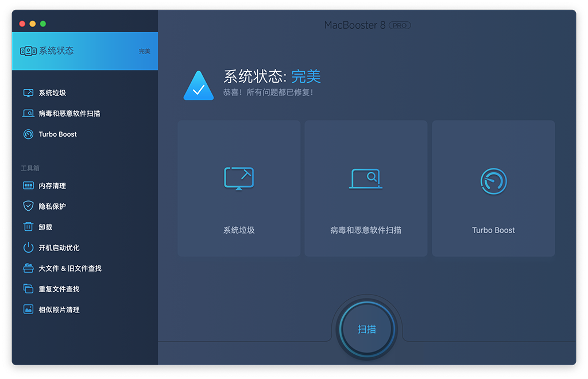Open 系统垃圾 from the sidebar menu
588x379 pixels.
coord(52,93)
